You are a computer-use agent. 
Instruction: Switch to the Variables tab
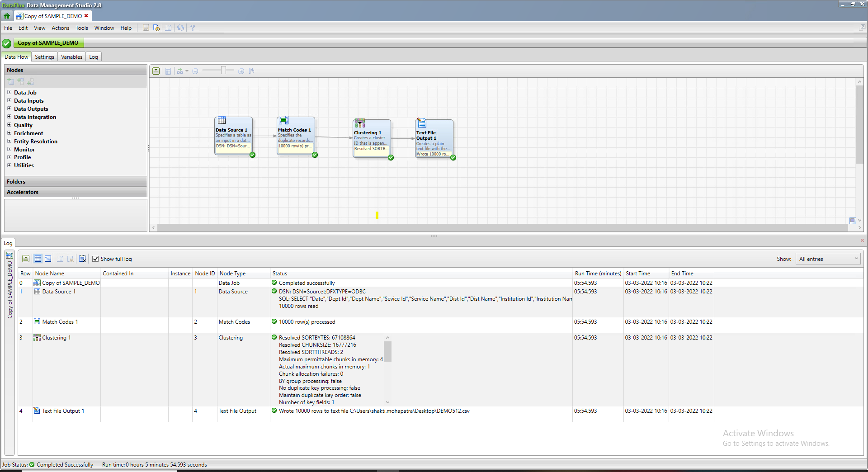71,57
